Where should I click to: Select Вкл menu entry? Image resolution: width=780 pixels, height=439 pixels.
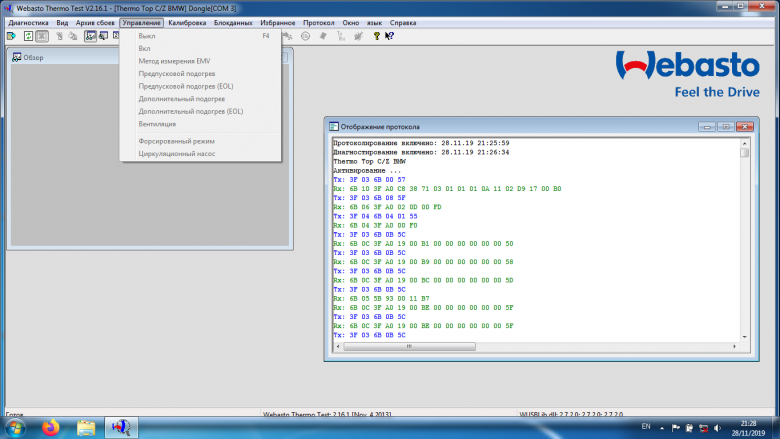point(200,48)
